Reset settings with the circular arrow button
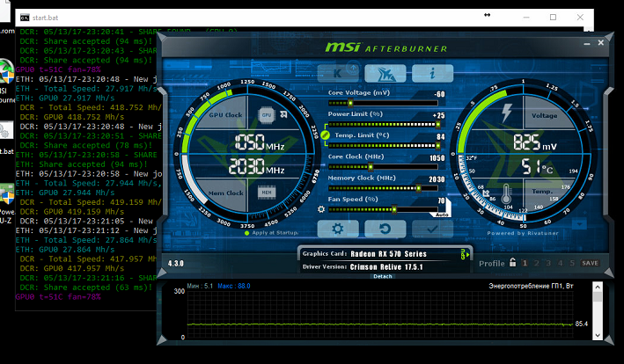Viewport: 624px width, 364px height. 385,229
